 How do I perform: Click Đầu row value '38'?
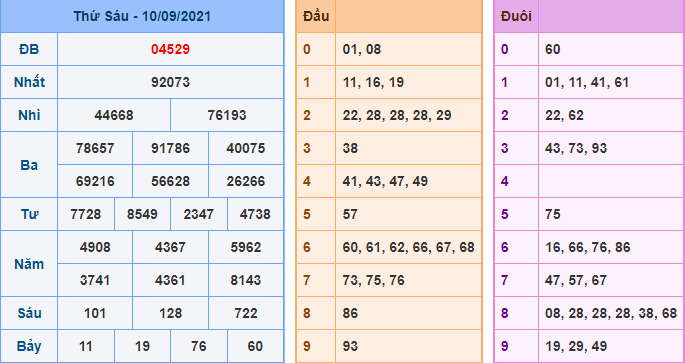(x=350, y=148)
